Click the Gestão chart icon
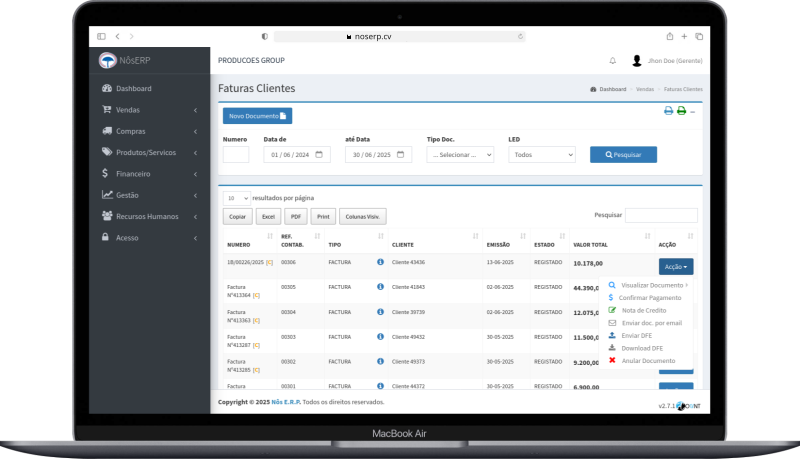This screenshot has width=800, height=459. pyautogui.click(x=107, y=194)
